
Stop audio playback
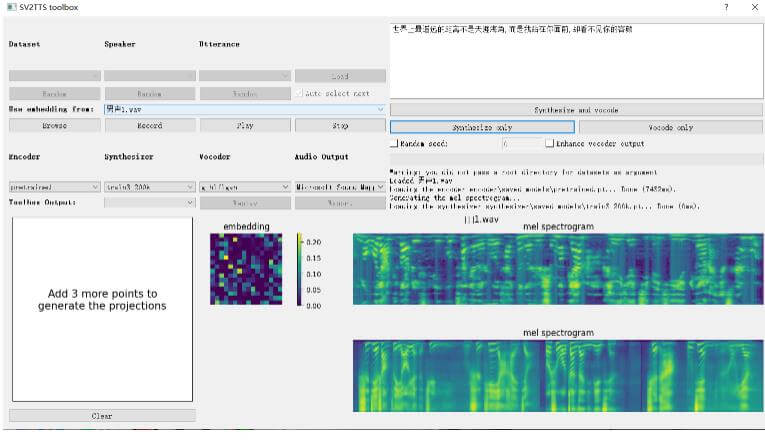(339, 126)
